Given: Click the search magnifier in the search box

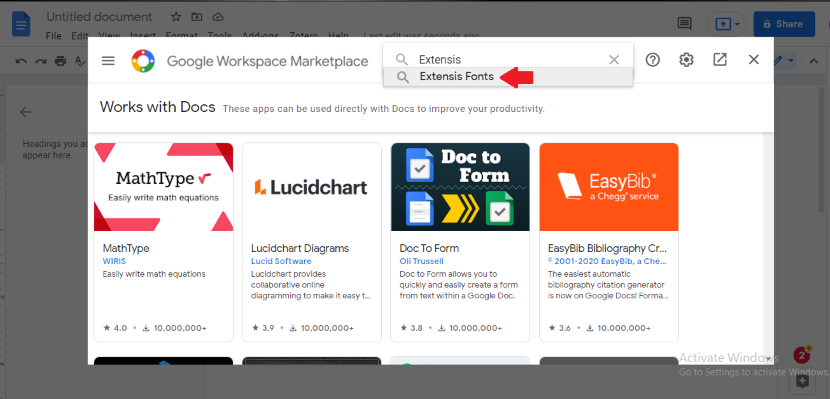Looking at the screenshot, I should (402, 60).
